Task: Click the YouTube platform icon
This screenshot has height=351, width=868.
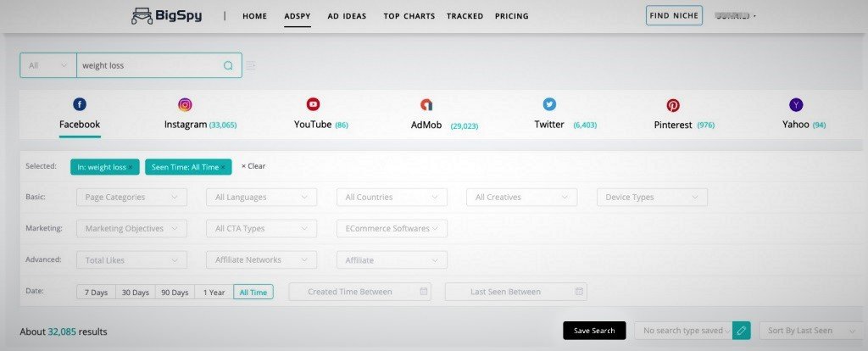Action: [314, 104]
